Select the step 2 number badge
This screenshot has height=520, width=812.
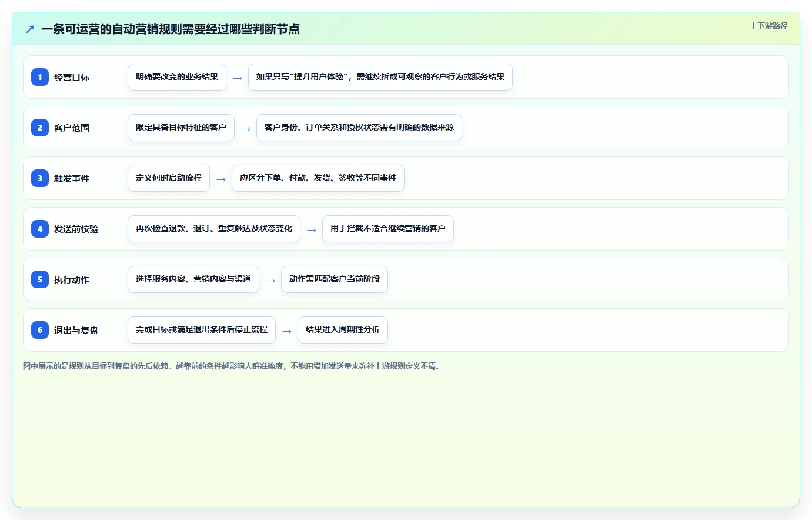(40, 128)
